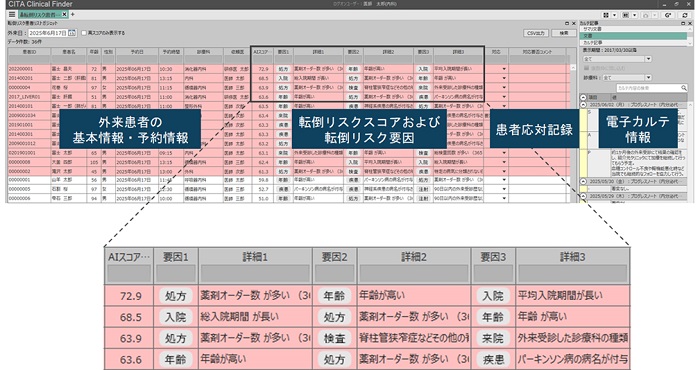This screenshot has height=370, width=700.
Task: Click カルテ記事 list scrollbar up arrow
Action: [x=690, y=29]
